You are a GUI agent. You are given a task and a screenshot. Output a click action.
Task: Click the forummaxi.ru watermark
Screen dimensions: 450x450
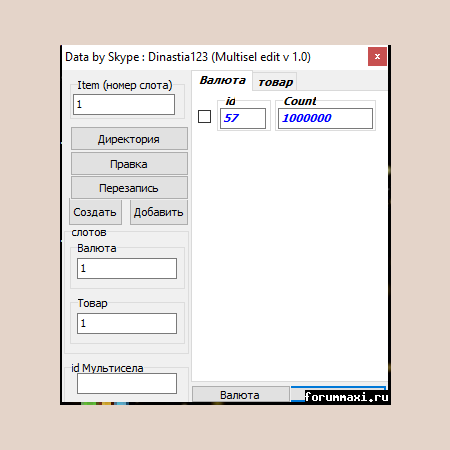click(x=347, y=397)
